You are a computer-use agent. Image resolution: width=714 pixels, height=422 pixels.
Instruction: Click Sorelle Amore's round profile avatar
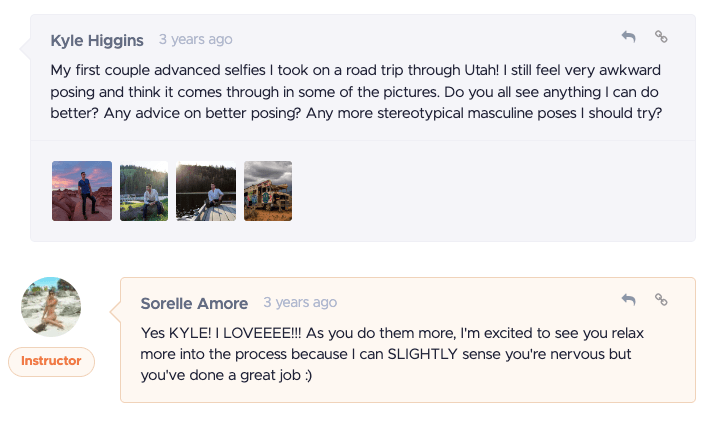[x=51, y=307]
